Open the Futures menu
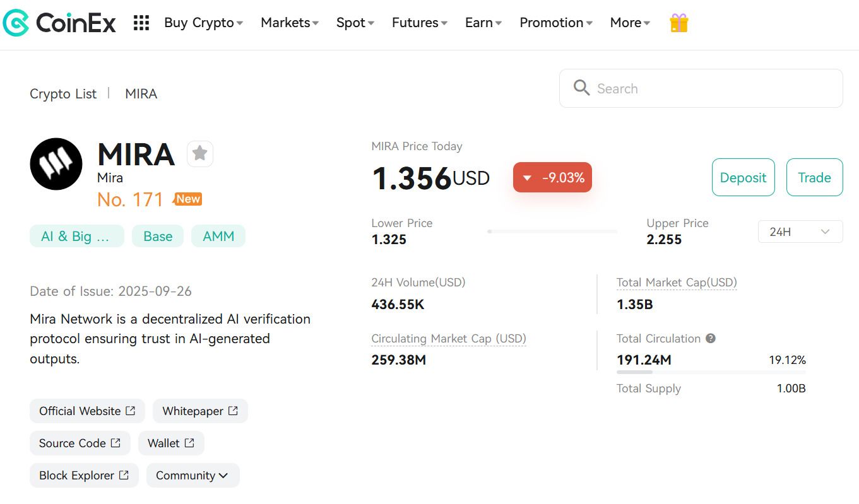Screen dimensions: 859x504 [419, 23]
